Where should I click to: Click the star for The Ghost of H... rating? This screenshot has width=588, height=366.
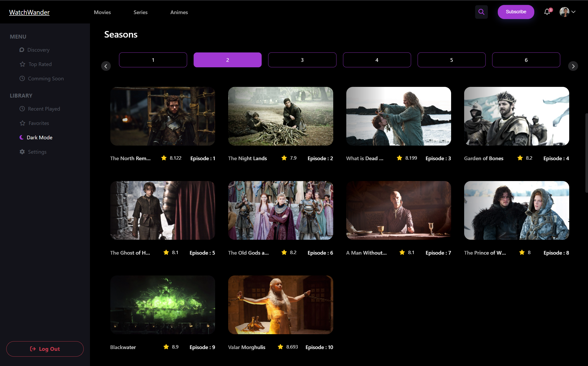(x=166, y=253)
